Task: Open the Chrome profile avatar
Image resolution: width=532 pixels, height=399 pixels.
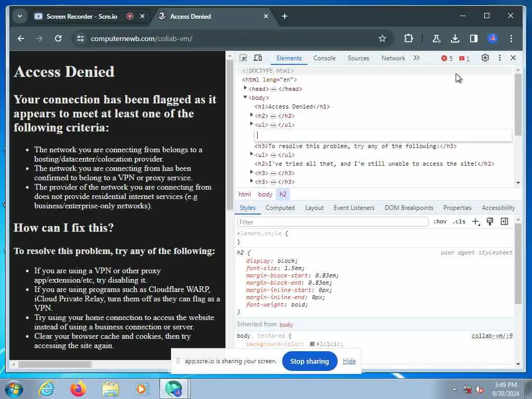Action: 493,38
